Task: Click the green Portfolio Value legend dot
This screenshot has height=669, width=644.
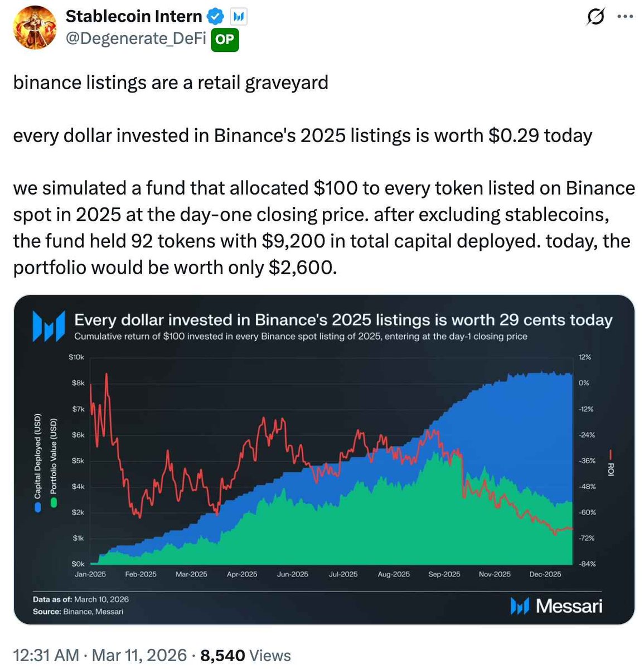Action: point(54,503)
